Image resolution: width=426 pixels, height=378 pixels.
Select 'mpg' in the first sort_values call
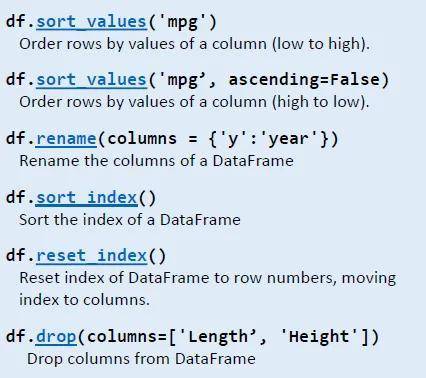coord(182,23)
